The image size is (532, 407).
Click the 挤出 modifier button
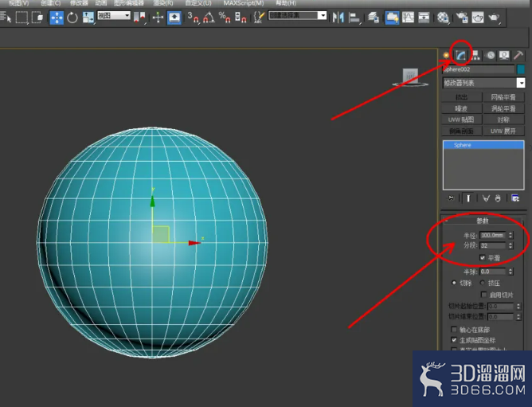tap(461, 97)
